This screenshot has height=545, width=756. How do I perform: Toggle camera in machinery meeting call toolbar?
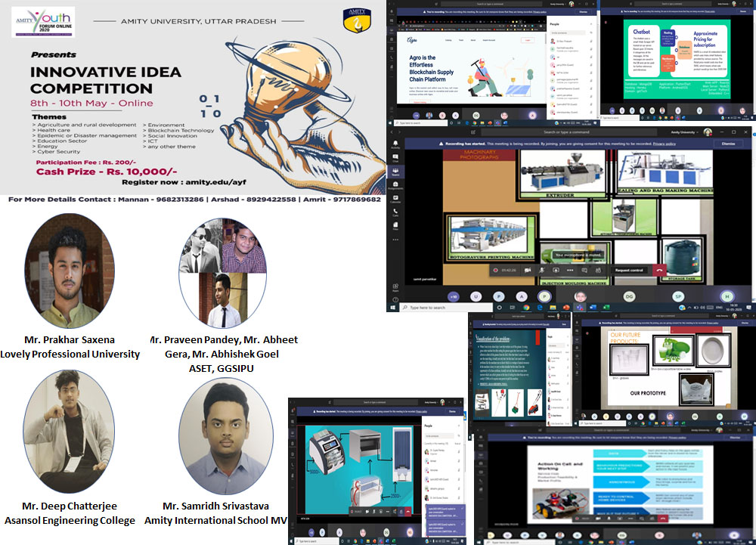pyautogui.click(x=528, y=271)
